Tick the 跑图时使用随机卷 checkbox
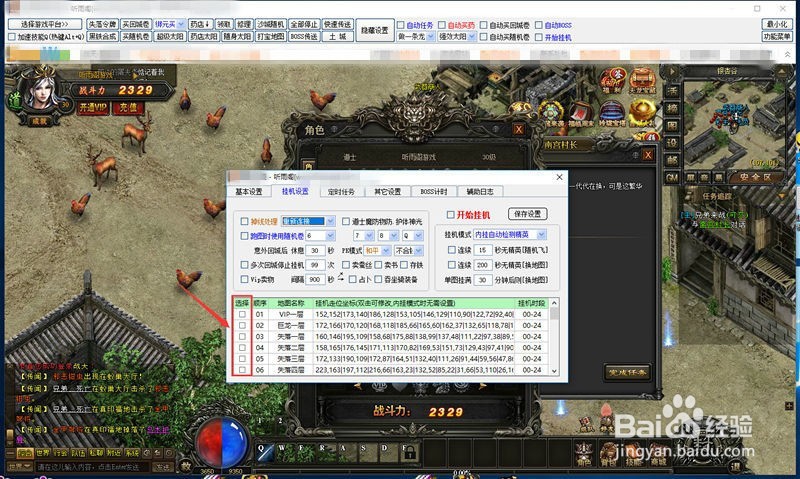 pos(244,236)
